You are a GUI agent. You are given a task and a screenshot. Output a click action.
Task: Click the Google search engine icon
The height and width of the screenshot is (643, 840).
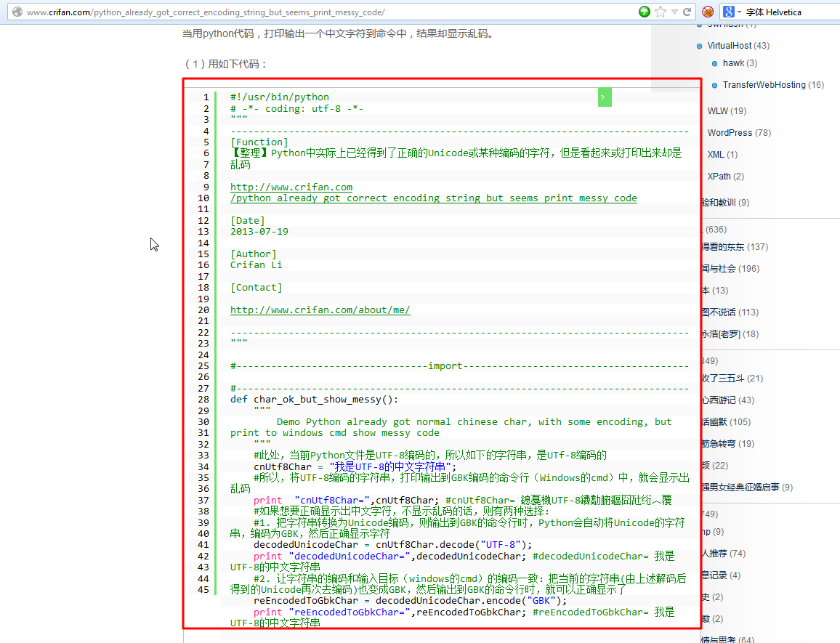point(728,12)
